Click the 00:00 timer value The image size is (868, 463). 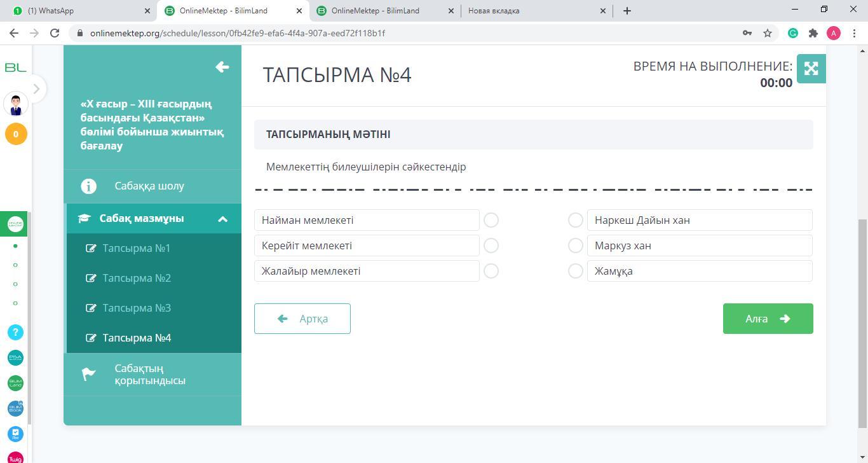point(776,83)
